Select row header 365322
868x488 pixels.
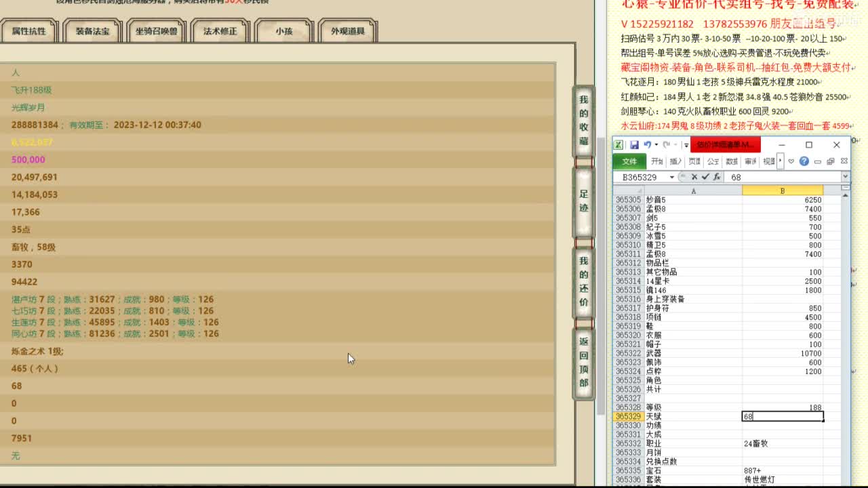(x=628, y=353)
